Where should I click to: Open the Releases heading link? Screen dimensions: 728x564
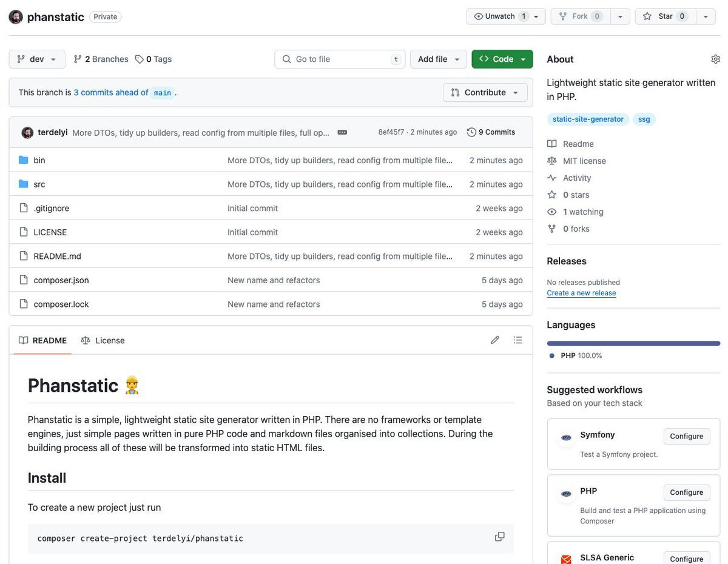pyautogui.click(x=567, y=261)
